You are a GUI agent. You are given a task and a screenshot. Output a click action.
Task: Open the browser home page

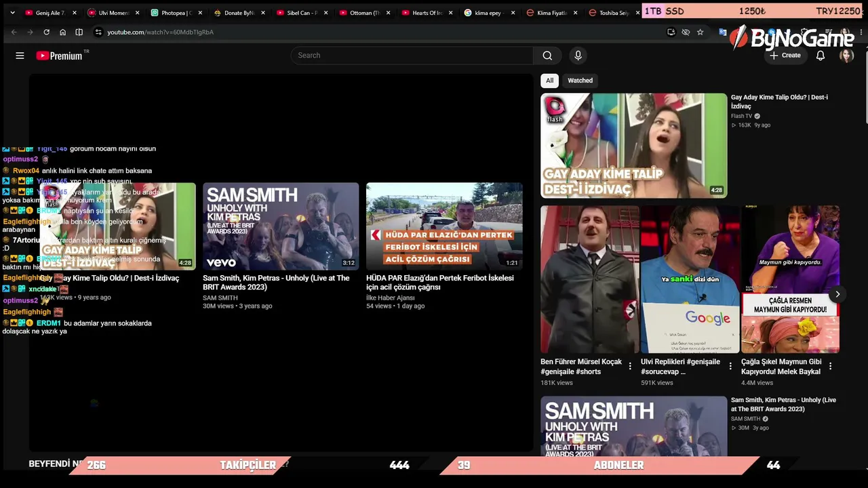click(x=62, y=32)
